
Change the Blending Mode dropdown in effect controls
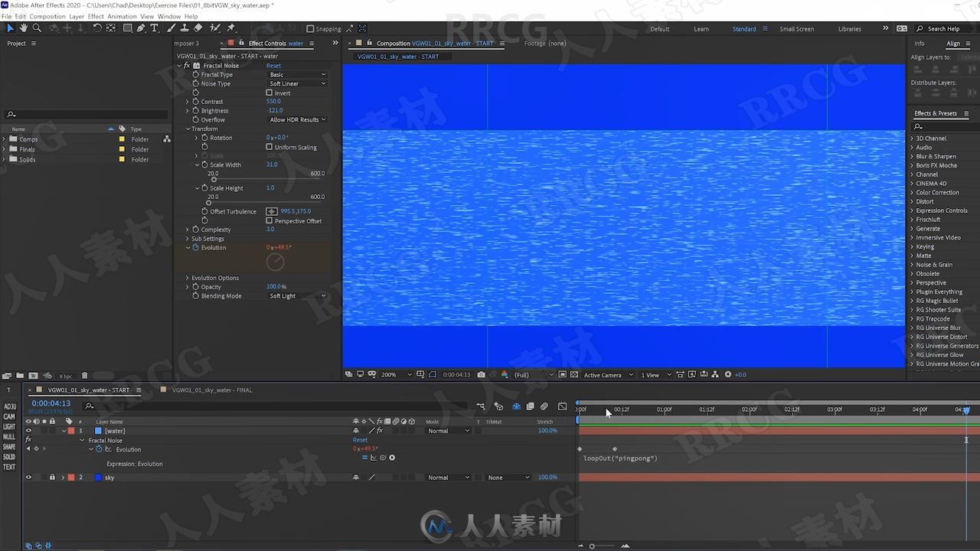point(297,296)
